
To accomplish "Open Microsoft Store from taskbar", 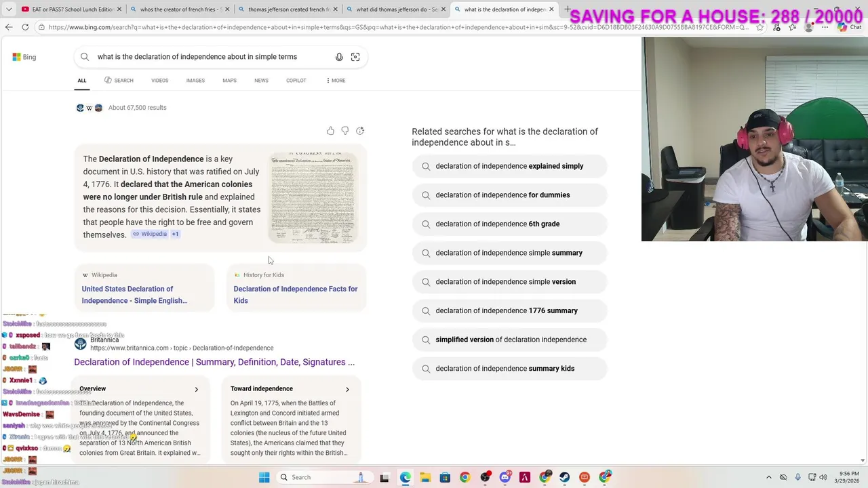I will (445, 477).
